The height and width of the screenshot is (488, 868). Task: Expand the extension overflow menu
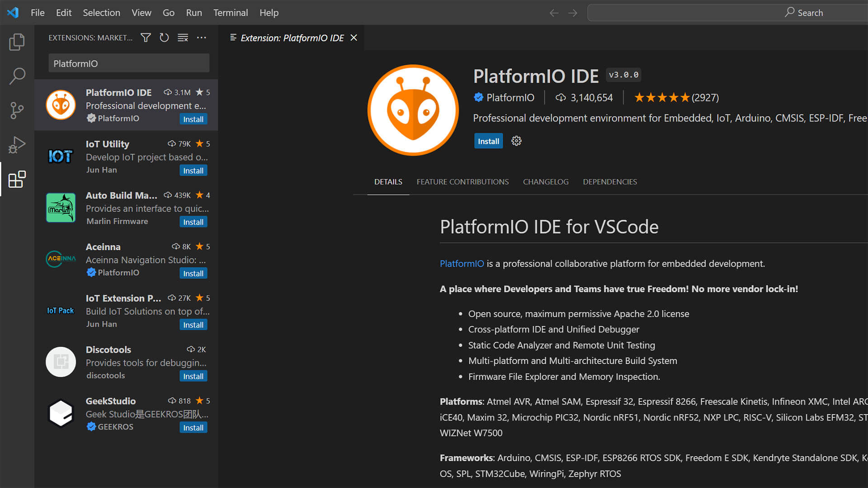tap(203, 38)
